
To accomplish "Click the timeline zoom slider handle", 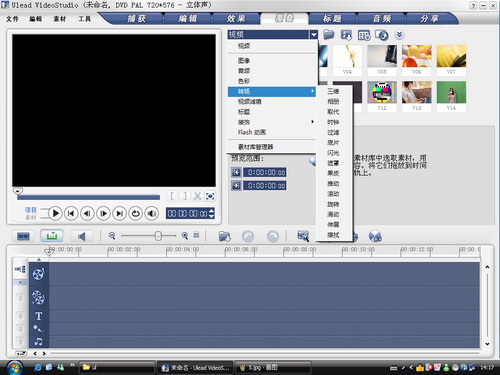I will point(158,236).
